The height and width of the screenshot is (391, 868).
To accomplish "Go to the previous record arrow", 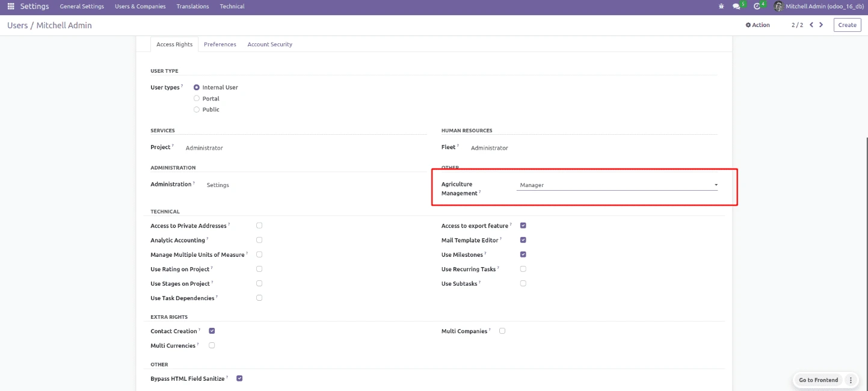I will point(811,25).
